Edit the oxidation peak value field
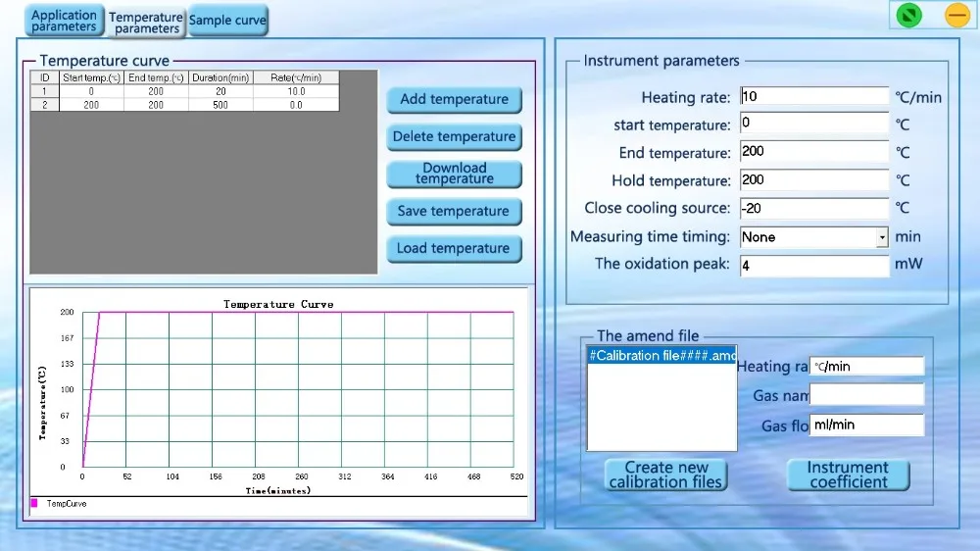Image resolution: width=980 pixels, height=551 pixels. 814,265
